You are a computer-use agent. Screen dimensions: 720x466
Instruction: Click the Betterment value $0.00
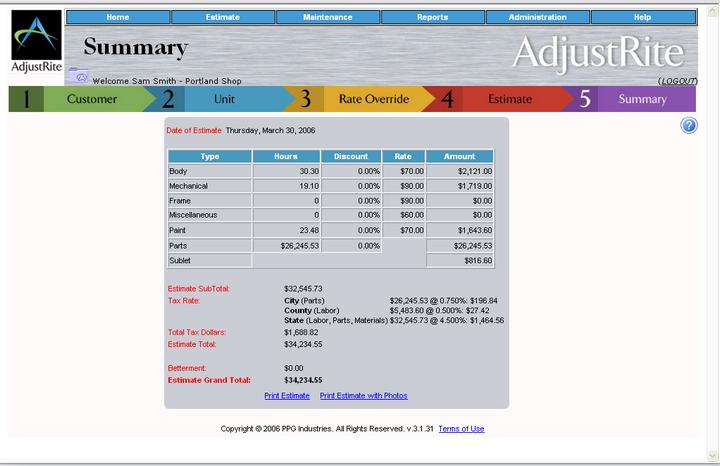click(x=293, y=368)
